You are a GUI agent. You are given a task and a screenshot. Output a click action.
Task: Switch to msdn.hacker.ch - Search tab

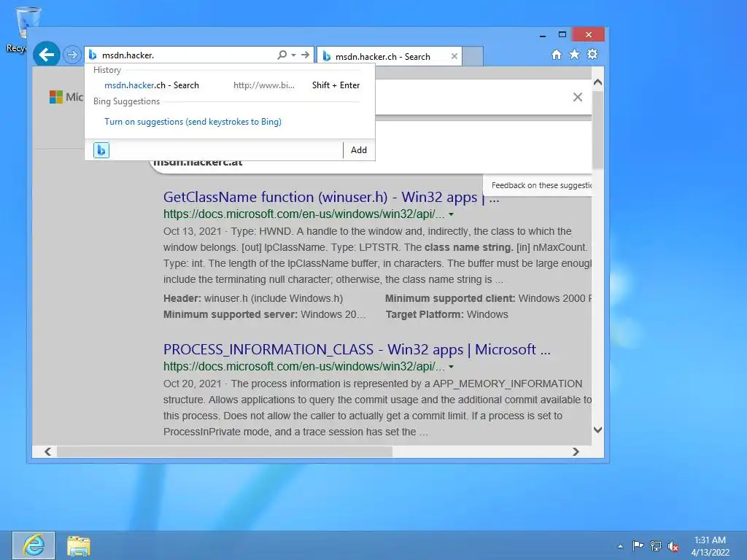pyautogui.click(x=383, y=57)
